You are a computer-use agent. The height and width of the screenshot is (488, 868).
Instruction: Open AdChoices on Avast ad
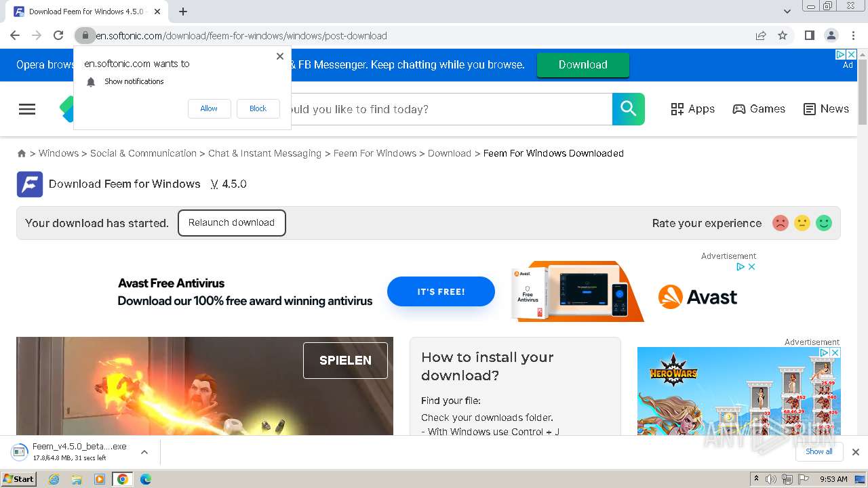[x=741, y=267]
